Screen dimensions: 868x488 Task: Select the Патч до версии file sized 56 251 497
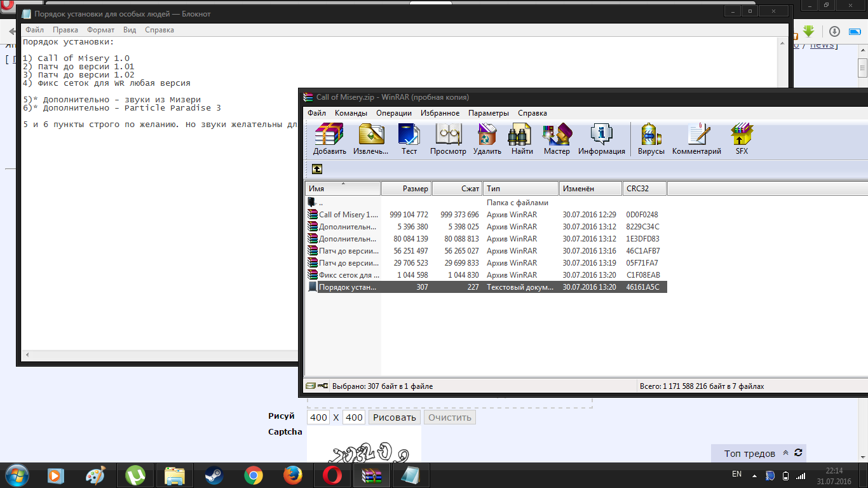[486, 251]
